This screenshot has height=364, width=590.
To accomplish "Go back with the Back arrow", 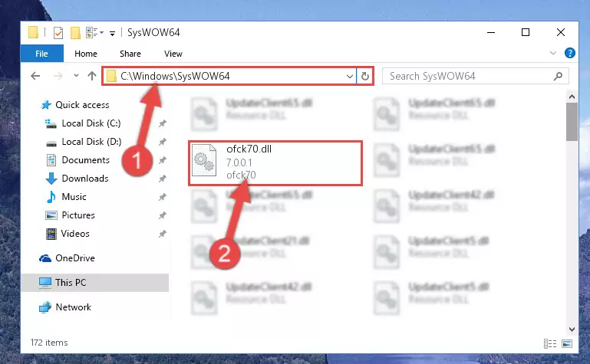I will click(35, 77).
